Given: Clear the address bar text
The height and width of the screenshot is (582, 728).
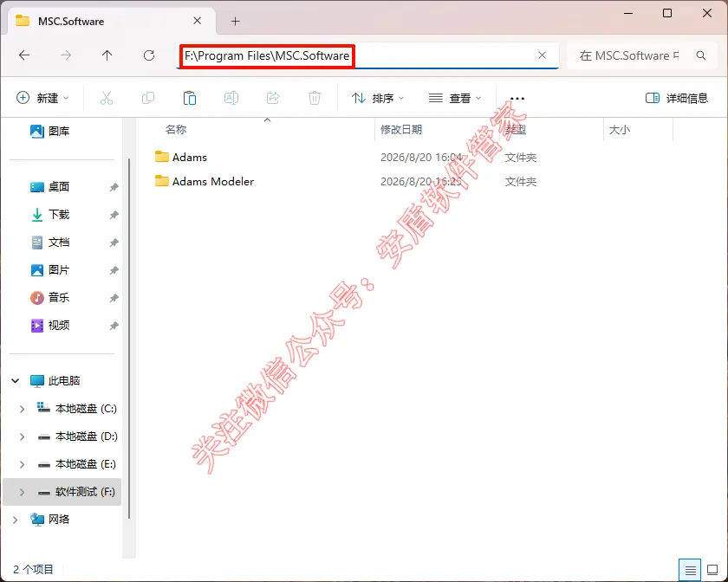Looking at the screenshot, I should click(542, 55).
